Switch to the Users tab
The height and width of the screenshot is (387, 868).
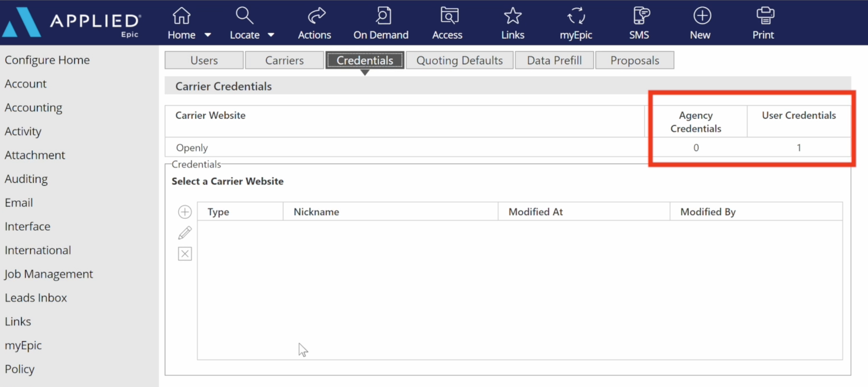pos(204,60)
